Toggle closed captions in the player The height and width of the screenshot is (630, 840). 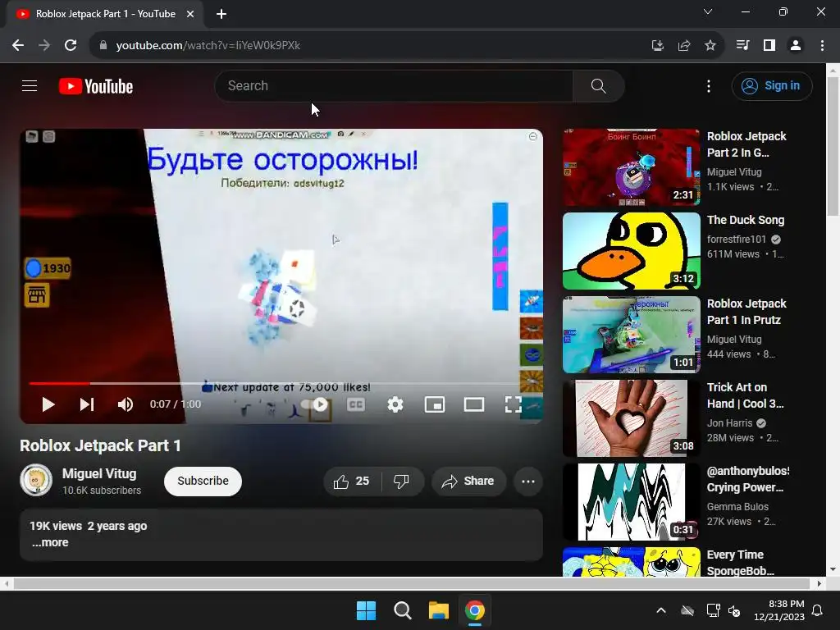click(x=356, y=404)
